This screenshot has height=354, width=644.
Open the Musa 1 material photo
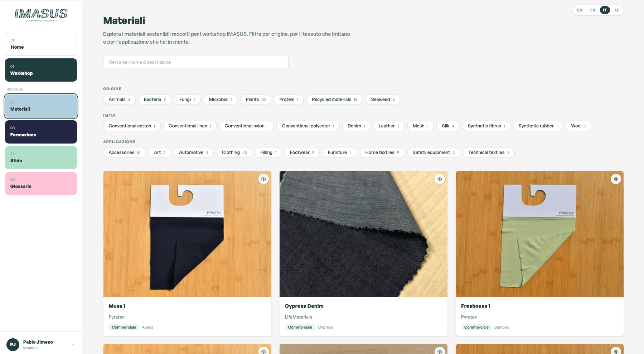click(x=187, y=234)
